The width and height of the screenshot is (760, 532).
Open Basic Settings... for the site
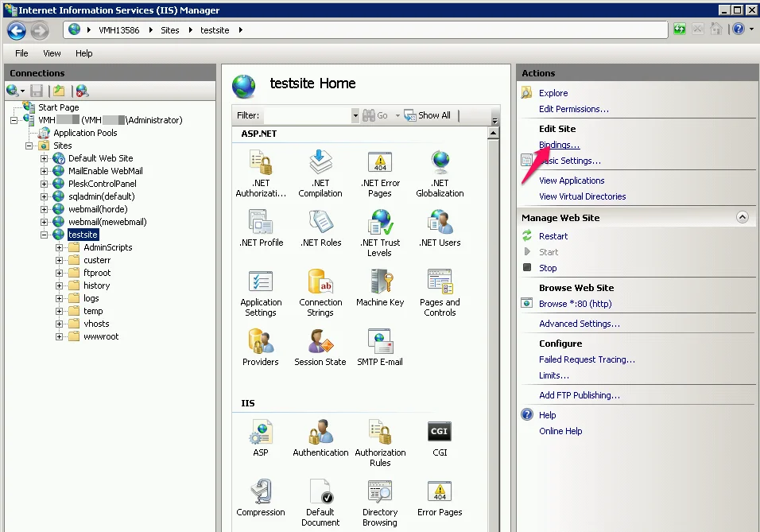(x=569, y=161)
